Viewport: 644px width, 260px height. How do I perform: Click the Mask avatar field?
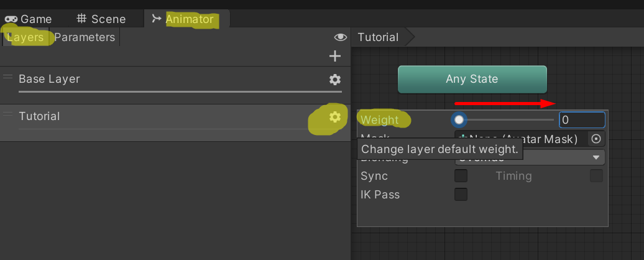tap(521, 139)
